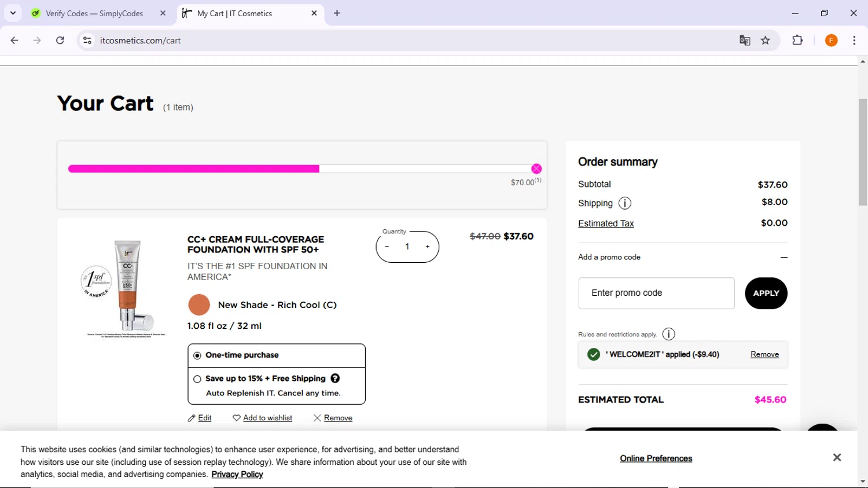The width and height of the screenshot is (868, 488).
Task: Collapse the Add a promo code section
Action: click(x=784, y=258)
